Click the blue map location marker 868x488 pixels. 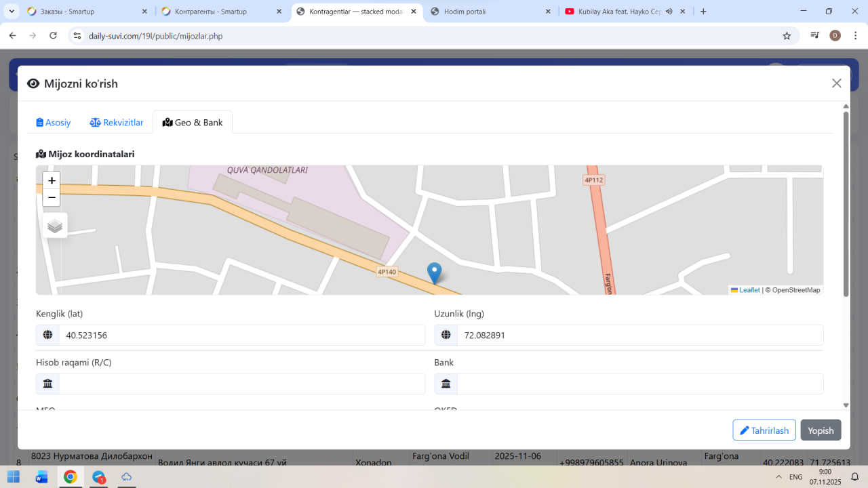pos(434,272)
